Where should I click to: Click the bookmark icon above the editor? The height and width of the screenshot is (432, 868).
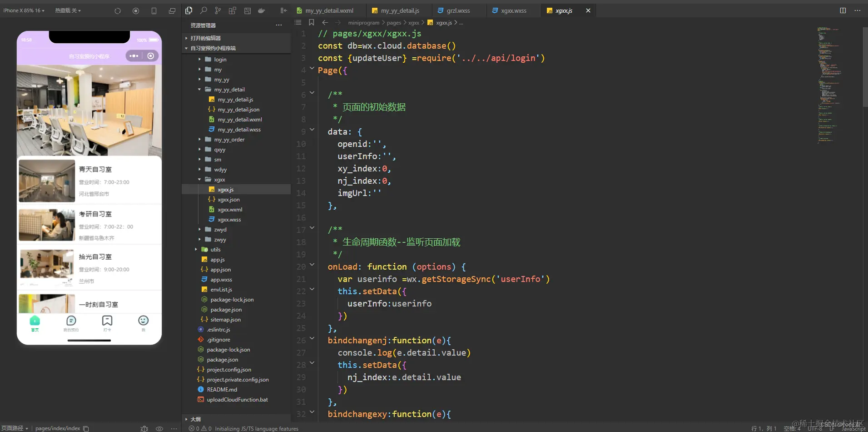[311, 22]
